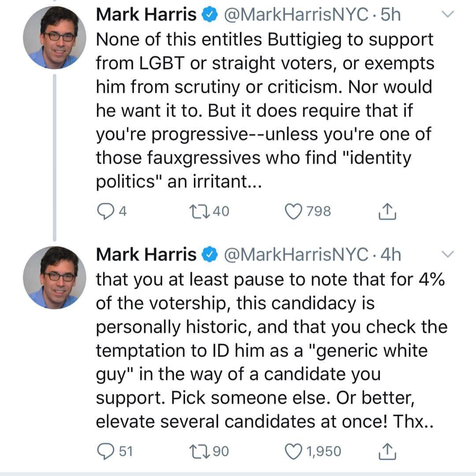476x476 pixels.
Task: Reply to the tweet with 51 replies
Action: [105, 451]
